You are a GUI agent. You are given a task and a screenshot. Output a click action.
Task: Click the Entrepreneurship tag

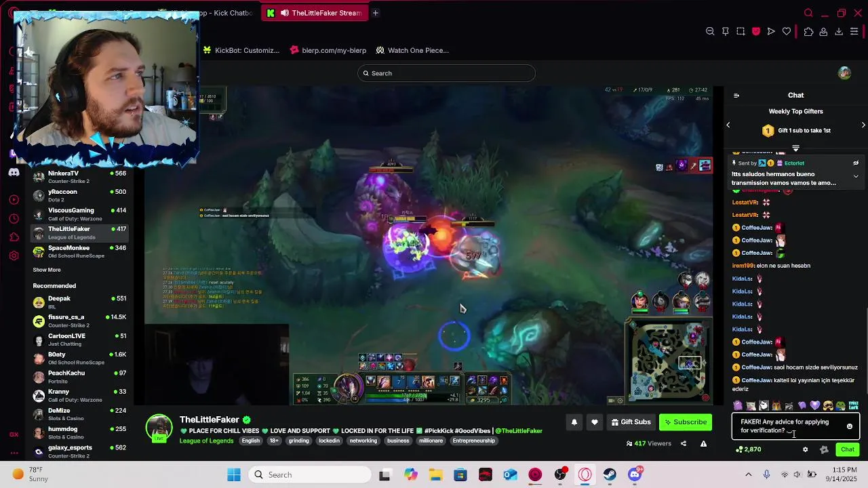pyautogui.click(x=473, y=441)
